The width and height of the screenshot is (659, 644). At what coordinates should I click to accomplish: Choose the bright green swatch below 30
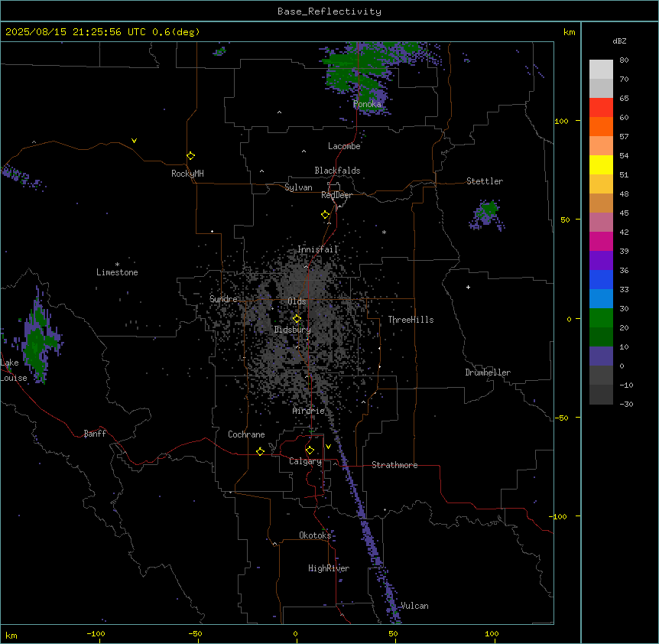pyautogui.click(x=601, y=318)
